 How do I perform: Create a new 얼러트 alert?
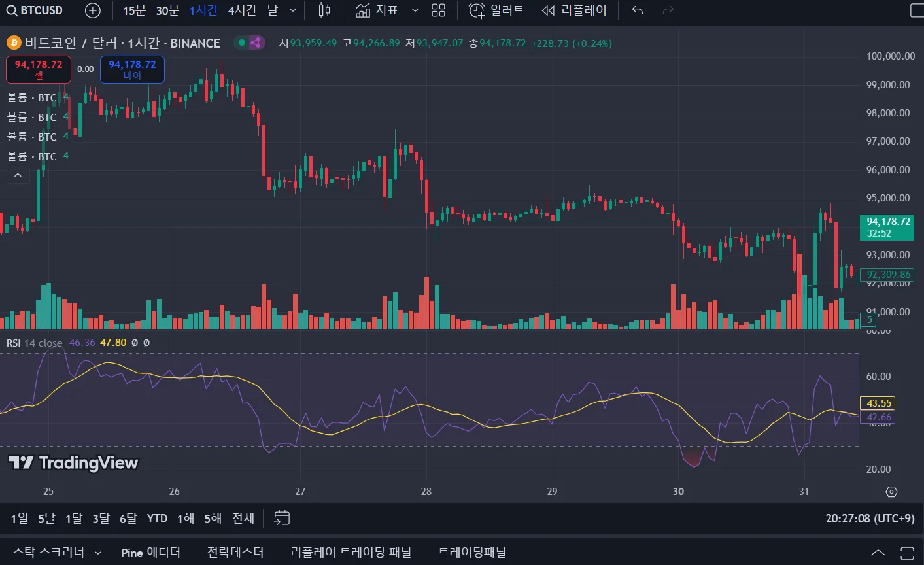pyautogui.click(x=497, y=10)
